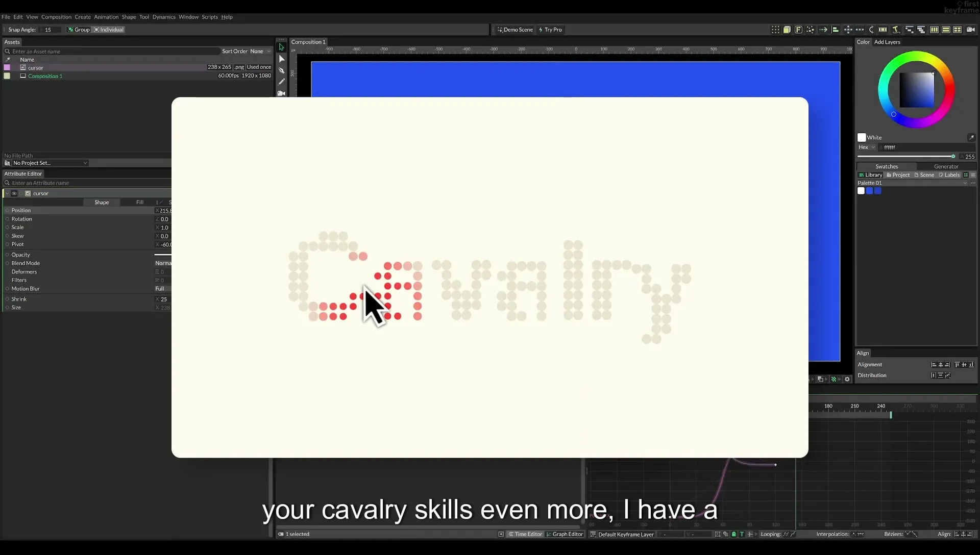The height and width of the screenshot is (555, 980).
Task: Click the dotted grid icon in top toolbar
Action: (x=775, y=30)
